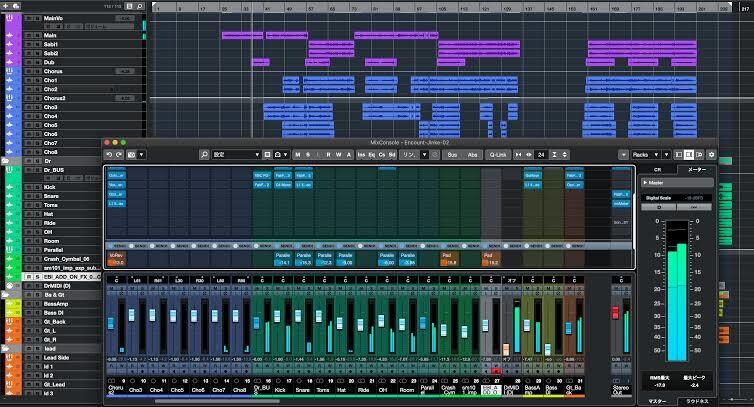This screenshot has width=754, height=407.
Task: Select the マスター tab below meter
Action: coord(657,401)
